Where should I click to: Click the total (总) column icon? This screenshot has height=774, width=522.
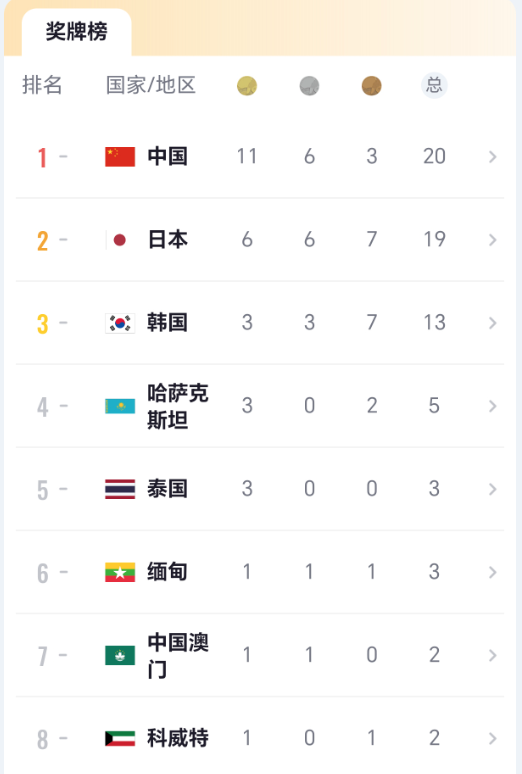434,85
